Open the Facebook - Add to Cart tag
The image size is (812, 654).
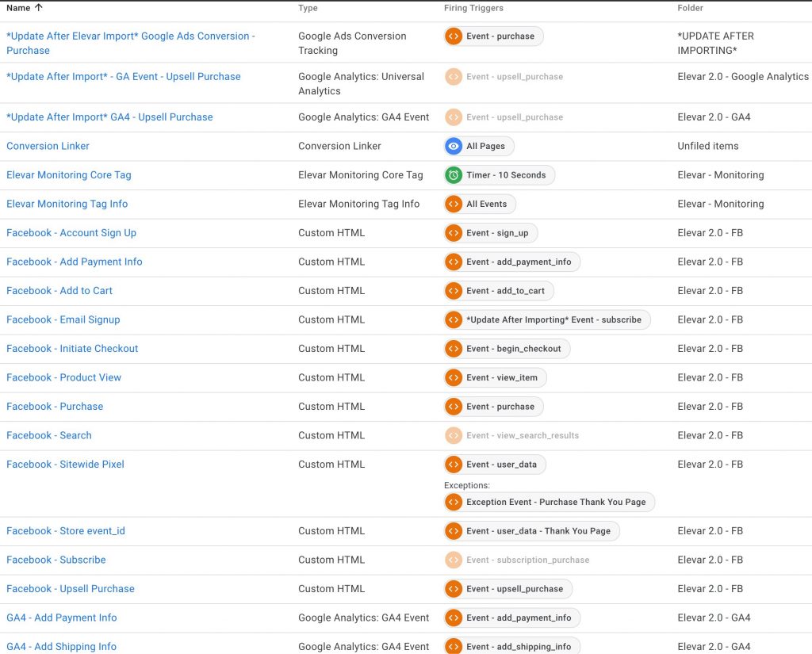[x=59, y=291]
